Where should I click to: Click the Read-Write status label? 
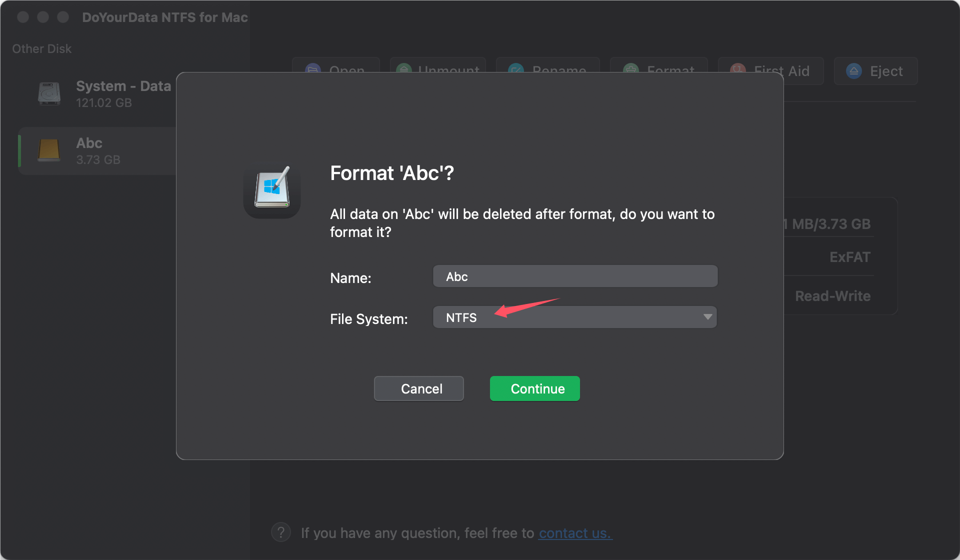(x=832, y=295)
